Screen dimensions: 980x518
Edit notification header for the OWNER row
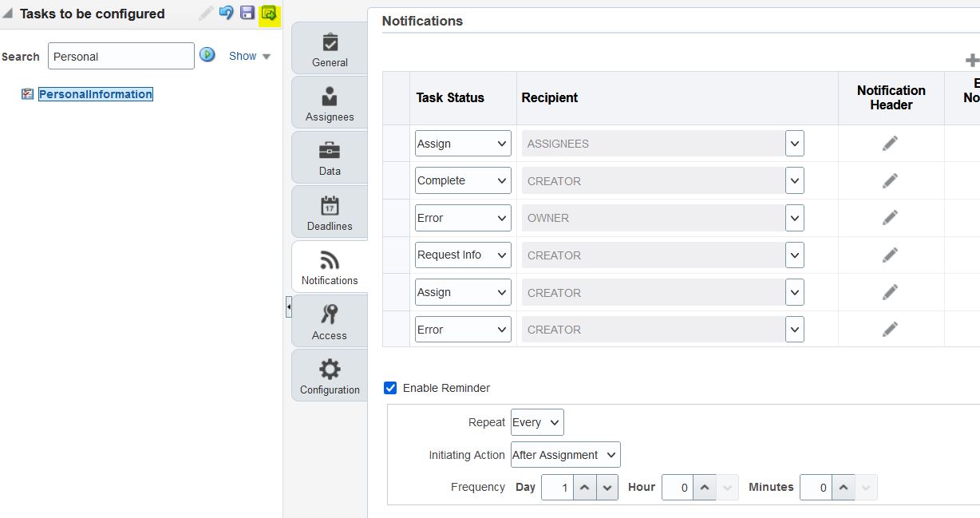tap(891, 217)
